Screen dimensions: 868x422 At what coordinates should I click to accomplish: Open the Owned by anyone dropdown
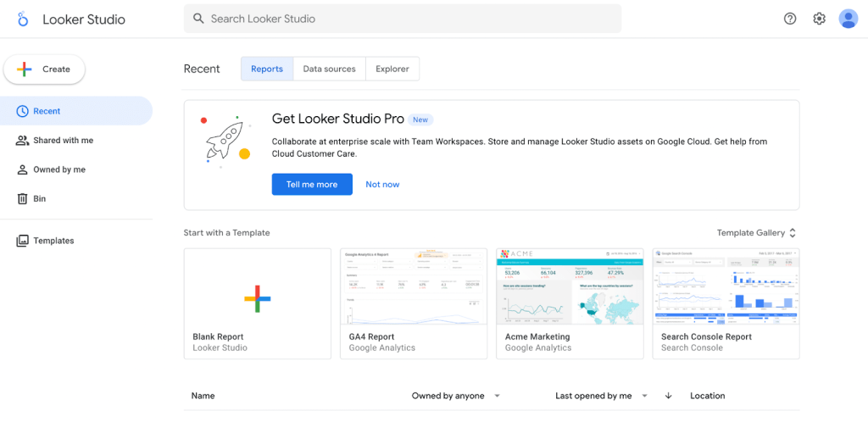pos(455,396)
